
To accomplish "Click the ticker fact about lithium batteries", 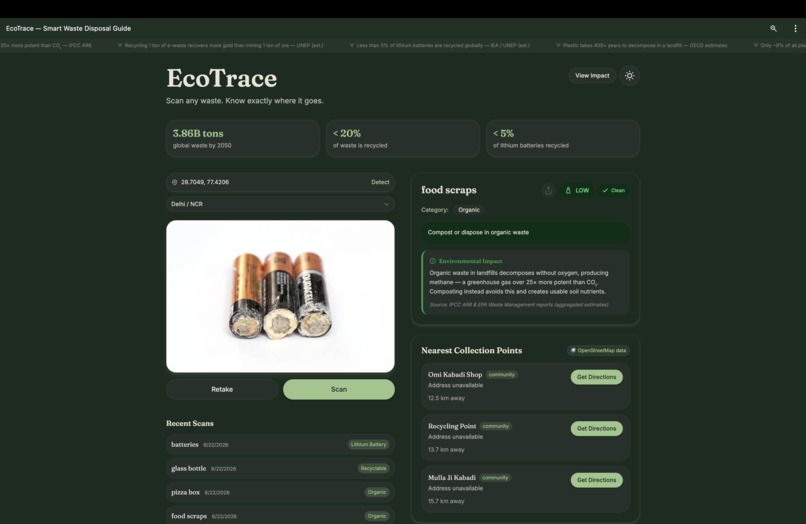I will click(439, 46).
